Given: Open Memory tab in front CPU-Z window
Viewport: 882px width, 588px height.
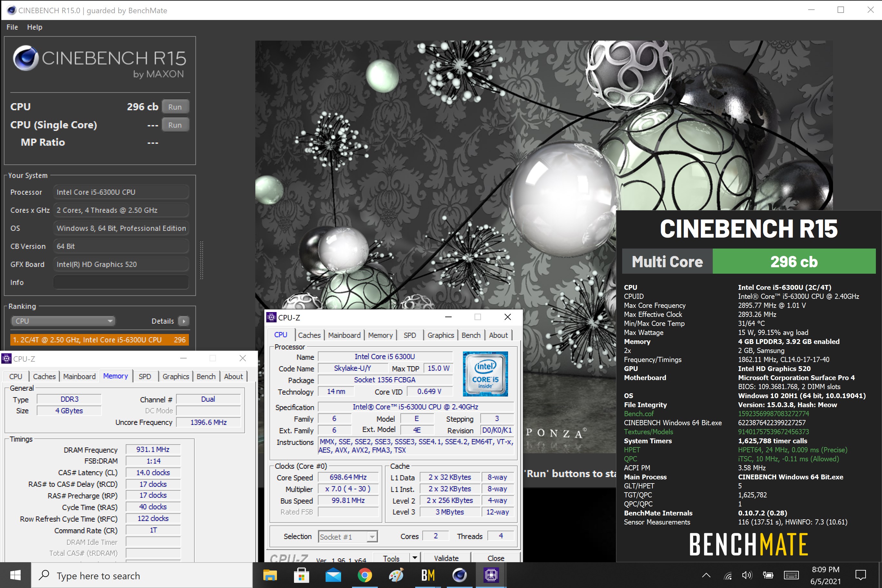Looking at the screenshot, I should (x=380, y=335).
